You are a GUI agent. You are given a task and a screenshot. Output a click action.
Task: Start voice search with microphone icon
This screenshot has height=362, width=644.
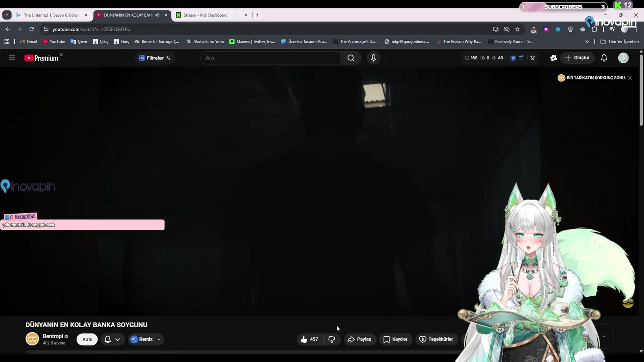tap(373, 58)
